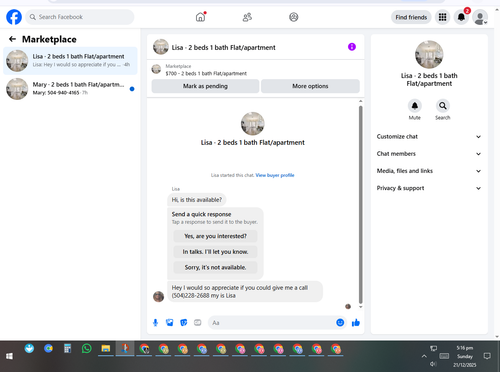Open the Calculator taskbar icon

click(x=68, y=349)
